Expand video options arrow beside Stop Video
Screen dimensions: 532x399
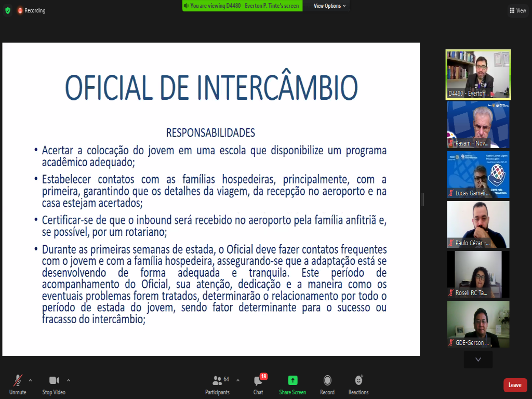[69, 380]
